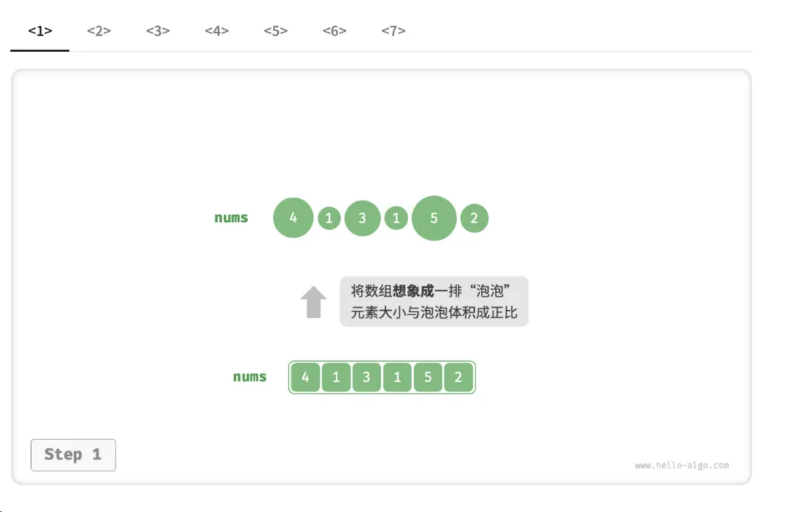812x512 pixels.
Task: Select the bubble containing number 3
Action: [x=362, y=218]
